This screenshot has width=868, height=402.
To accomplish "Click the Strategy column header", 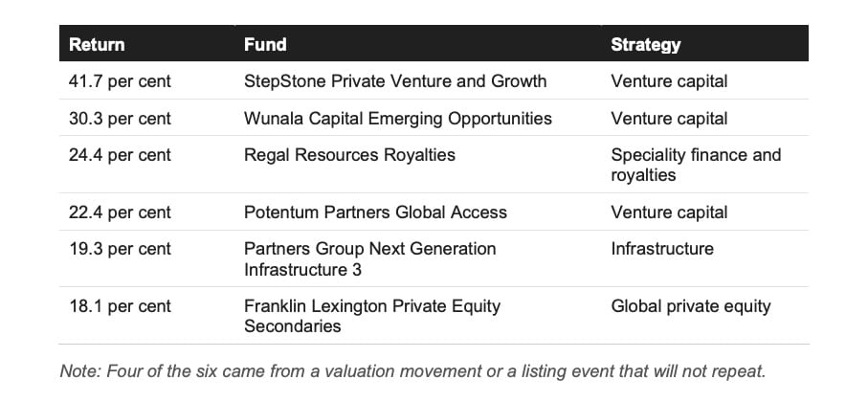I will (x=645, y=44).
